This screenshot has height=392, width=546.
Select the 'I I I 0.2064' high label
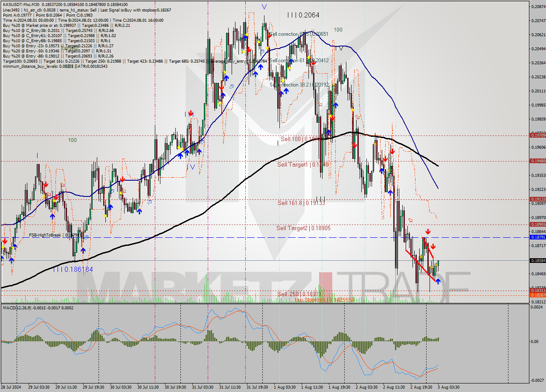click(303, 15)
